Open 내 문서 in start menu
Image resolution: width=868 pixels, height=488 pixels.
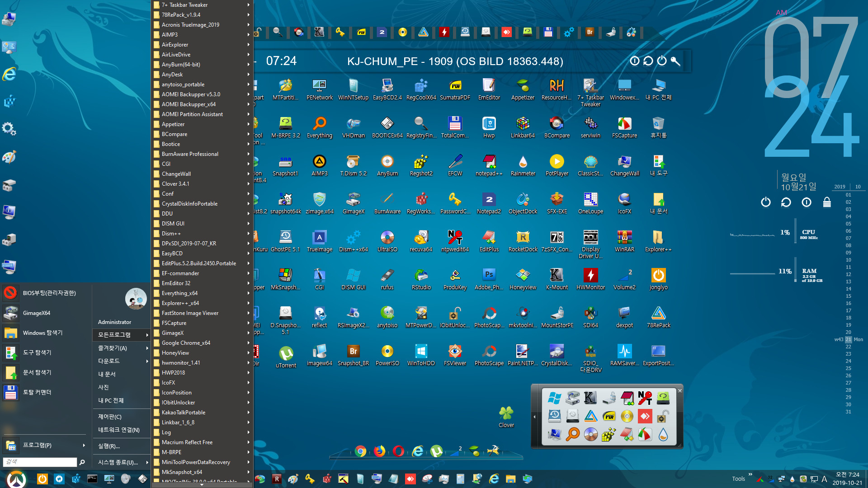click(121, 374)
